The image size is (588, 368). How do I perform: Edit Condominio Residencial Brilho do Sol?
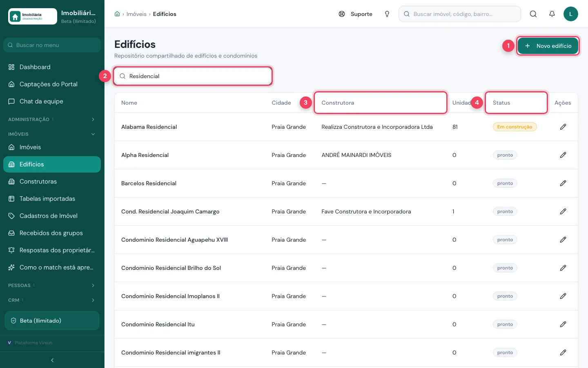click(563, 268)
